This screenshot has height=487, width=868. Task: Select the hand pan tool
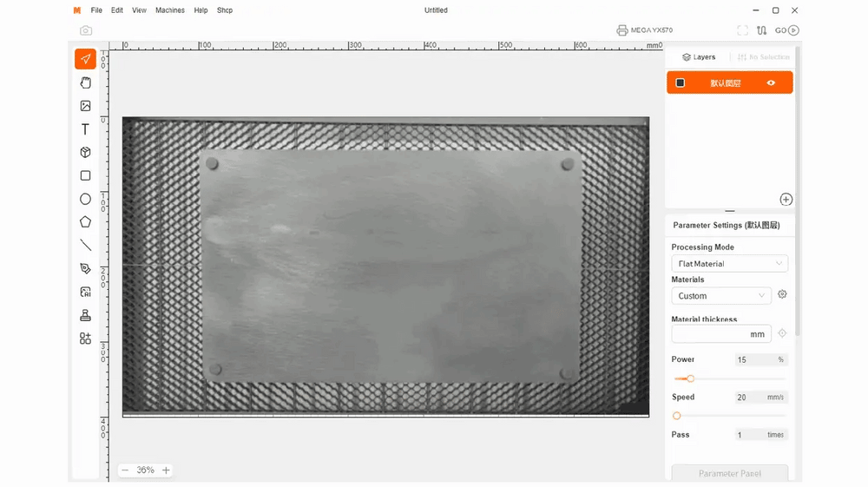[85, 82]
